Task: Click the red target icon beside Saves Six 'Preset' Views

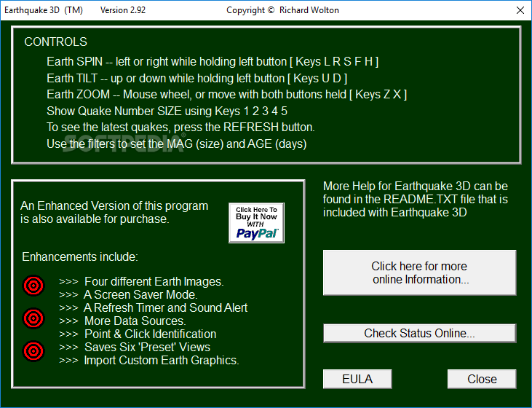Action: (33, 351)
